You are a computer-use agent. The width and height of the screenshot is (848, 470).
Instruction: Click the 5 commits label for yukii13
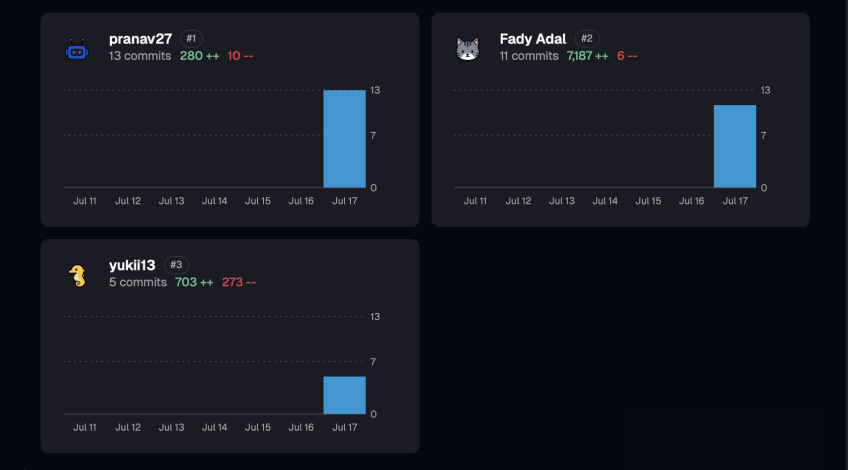point(138,282)
